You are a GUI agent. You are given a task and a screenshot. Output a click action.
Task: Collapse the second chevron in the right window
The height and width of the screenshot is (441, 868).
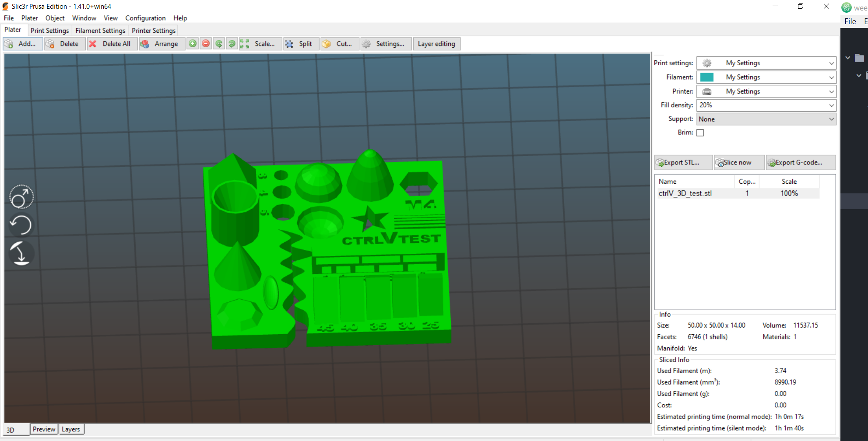click(859, 76)
